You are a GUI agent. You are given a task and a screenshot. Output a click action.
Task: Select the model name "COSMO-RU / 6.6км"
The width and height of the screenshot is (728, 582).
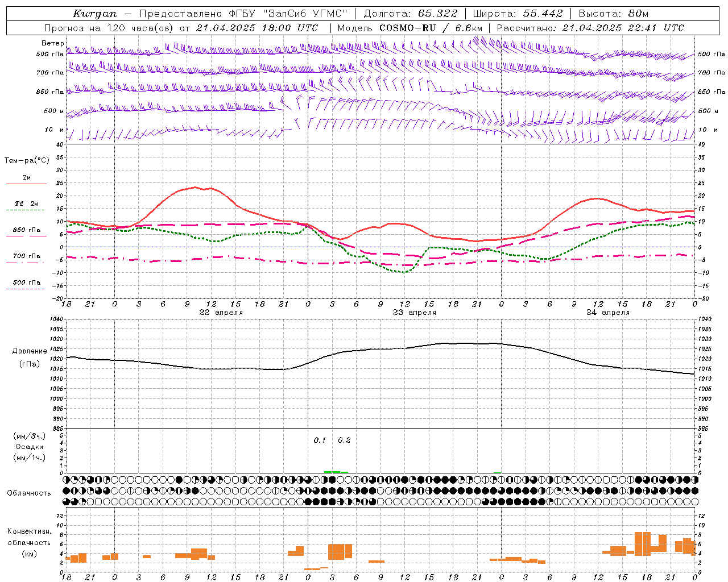(x=431, y=28)
